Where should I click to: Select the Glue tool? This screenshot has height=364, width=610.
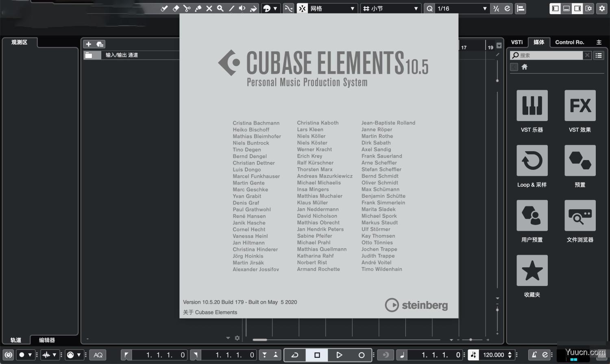point(198,9)
